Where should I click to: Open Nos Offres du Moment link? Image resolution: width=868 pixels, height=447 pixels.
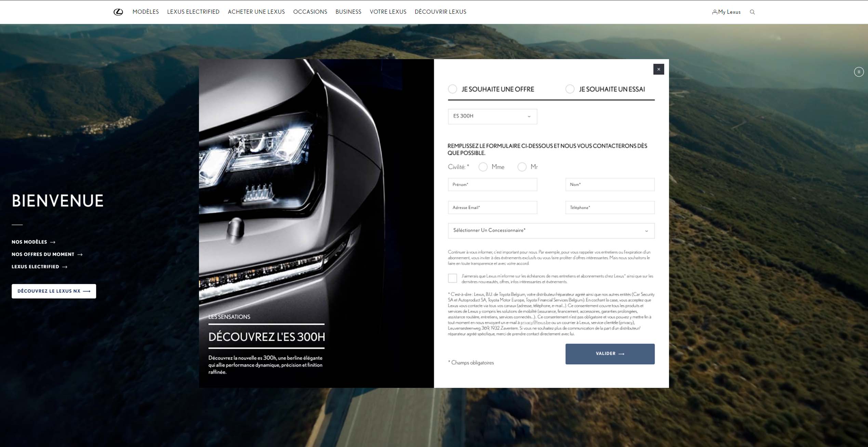47,254
